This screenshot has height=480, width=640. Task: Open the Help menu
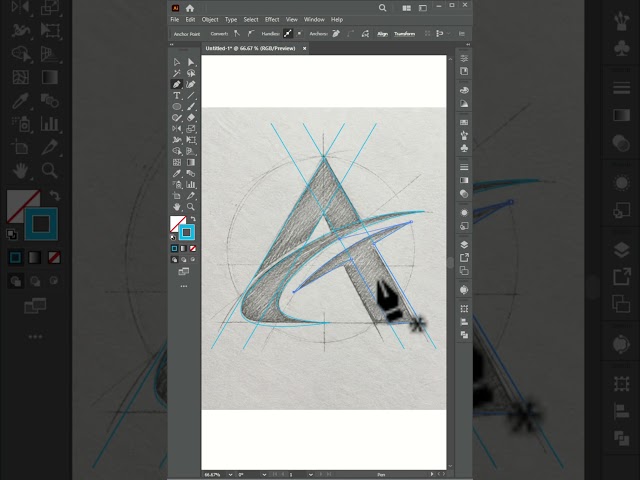[x=337, y=20]
